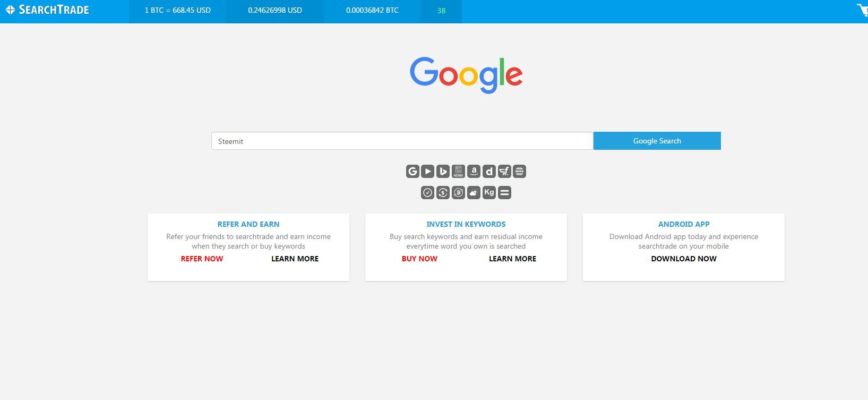Viewport: 868px width, 400px height.
Task: Pick the Flipkart shopping cart icon
Action: [x=504, y=171]
